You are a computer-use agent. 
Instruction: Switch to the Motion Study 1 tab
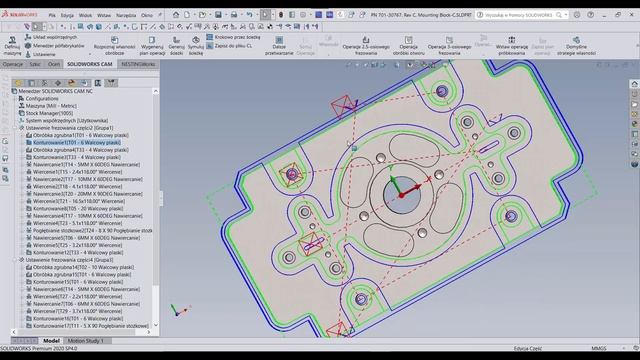85,340
